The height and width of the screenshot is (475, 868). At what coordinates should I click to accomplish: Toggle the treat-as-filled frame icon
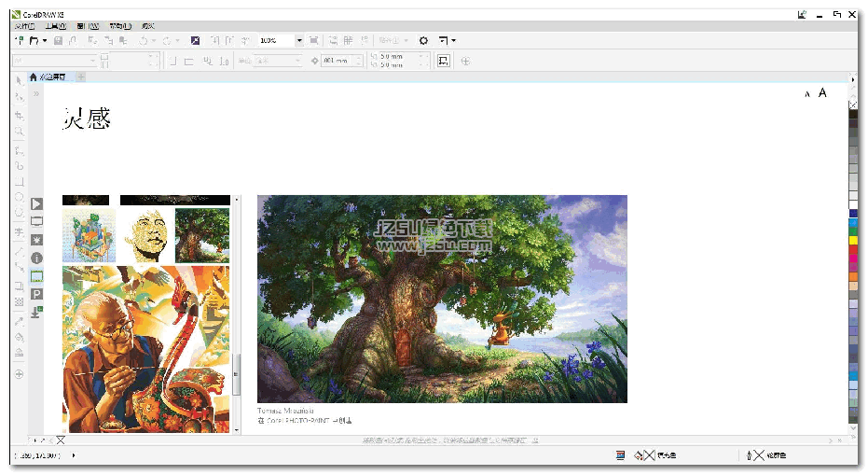pyautogui.click(x=444, y=61)
